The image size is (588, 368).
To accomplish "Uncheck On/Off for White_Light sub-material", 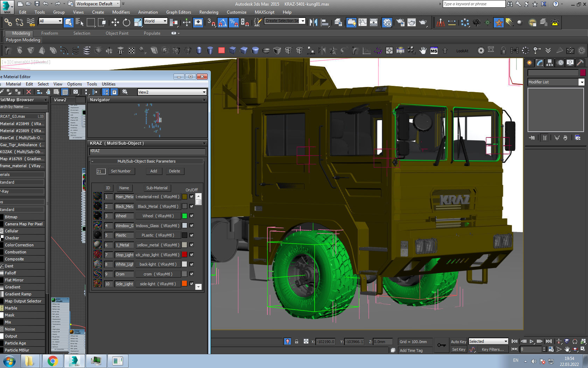I will tap(191, 264).
